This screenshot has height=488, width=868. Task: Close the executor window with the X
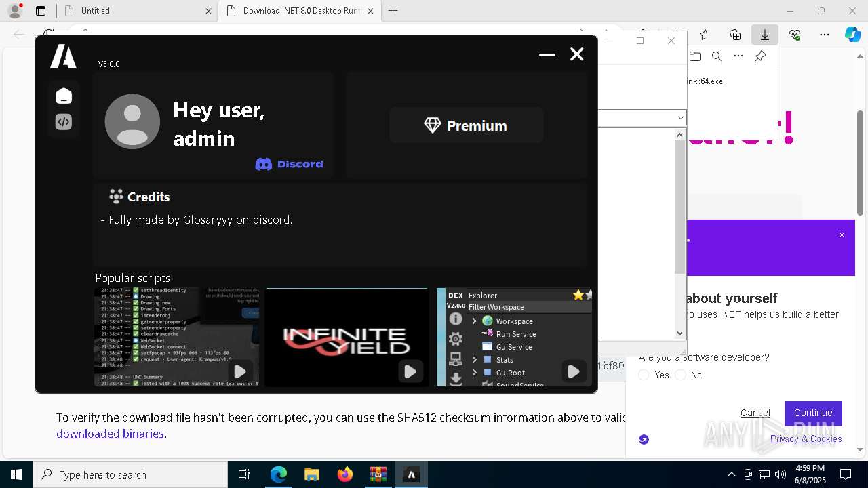(577, 54)
